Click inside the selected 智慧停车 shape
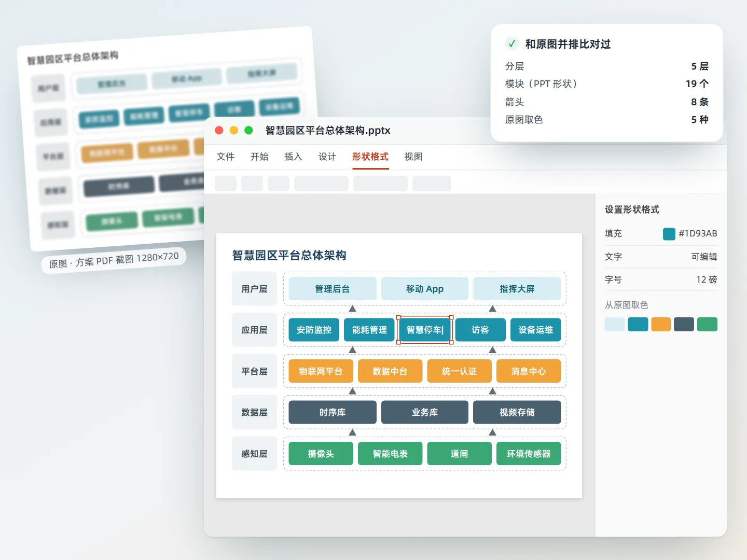 coord(425,330)
